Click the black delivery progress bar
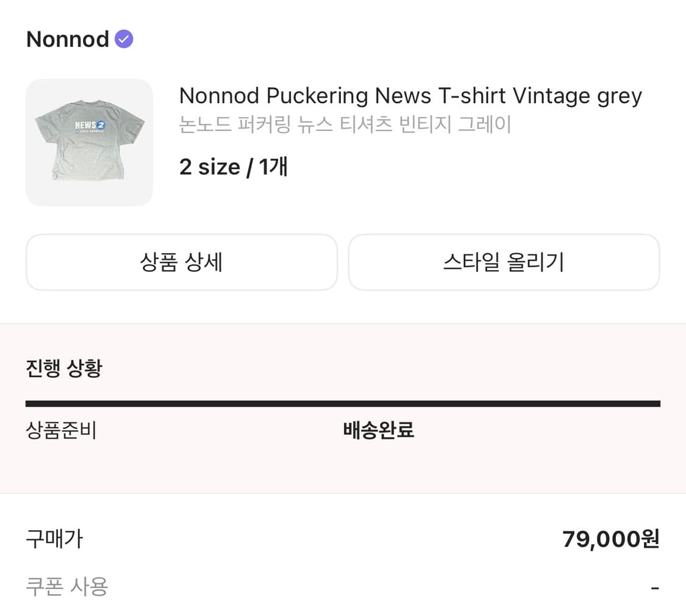Screen dimensions: 686x616 [x=343, y=403]
